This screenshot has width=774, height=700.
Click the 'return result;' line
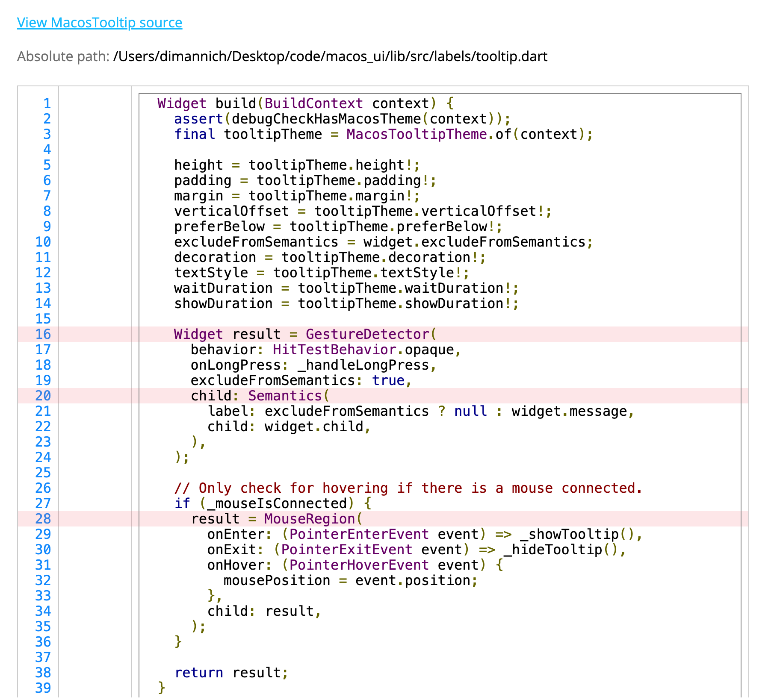click(231, 673)
